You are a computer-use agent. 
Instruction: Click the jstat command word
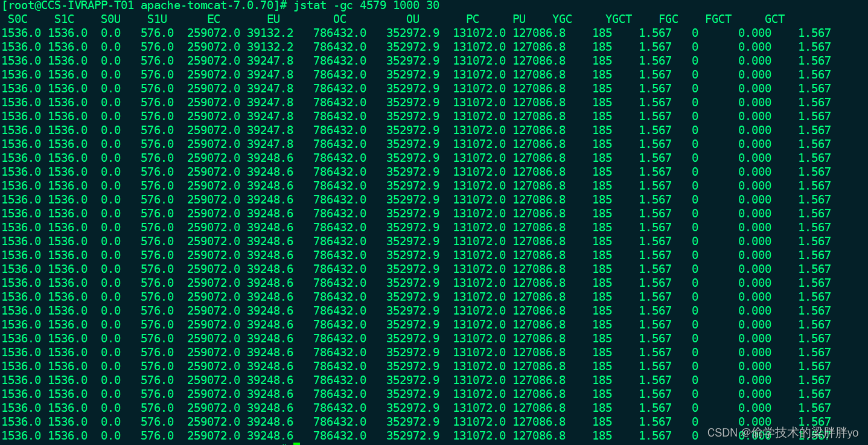pyautogui.click(x=310, y=5)
